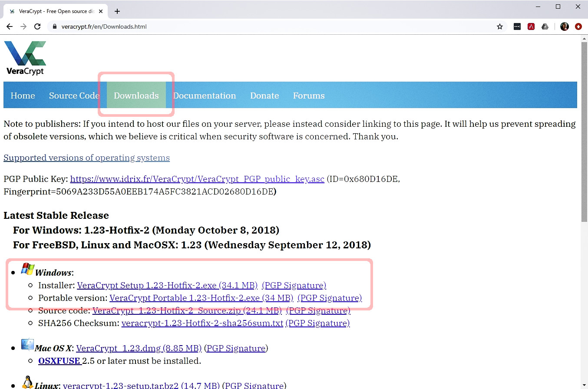Minimize the Chrome window

(538, 7)
